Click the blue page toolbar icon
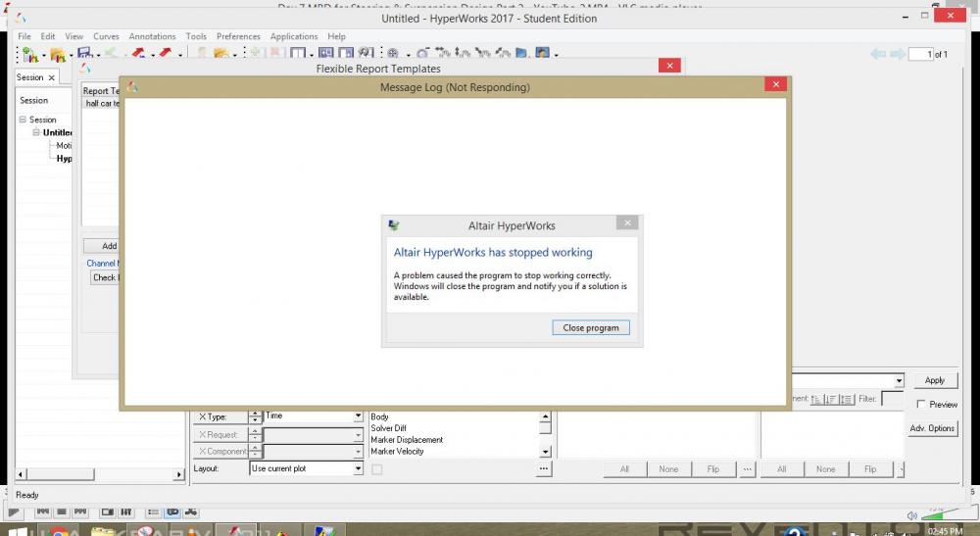Viewport: 980px width, 536px height. click(521, 54)
